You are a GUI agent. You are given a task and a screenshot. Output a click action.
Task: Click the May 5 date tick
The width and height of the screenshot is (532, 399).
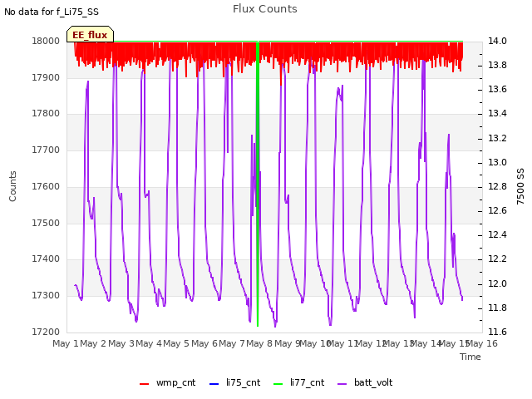click(x=176, y=343)
